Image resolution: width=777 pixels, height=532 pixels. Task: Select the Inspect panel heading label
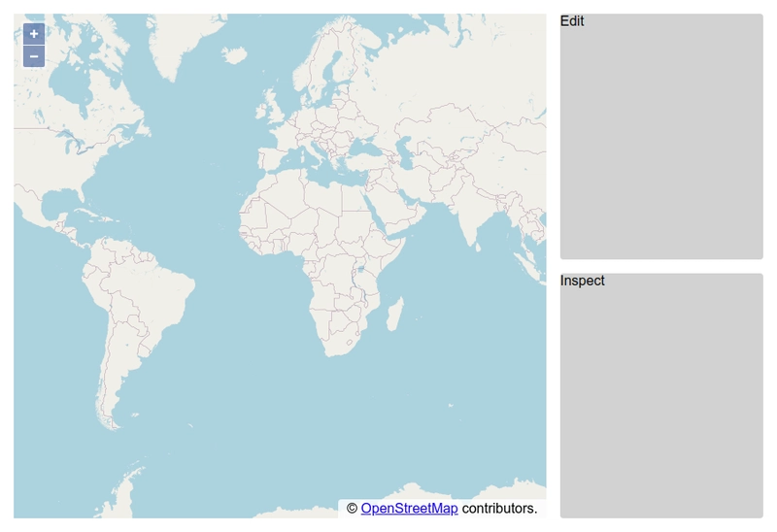tap(583, 282)
